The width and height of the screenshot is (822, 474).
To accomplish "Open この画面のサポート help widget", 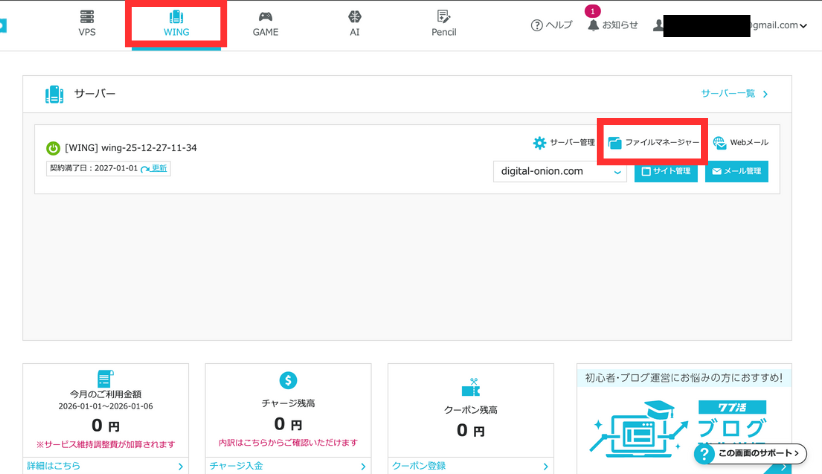I will click(749, 454).
